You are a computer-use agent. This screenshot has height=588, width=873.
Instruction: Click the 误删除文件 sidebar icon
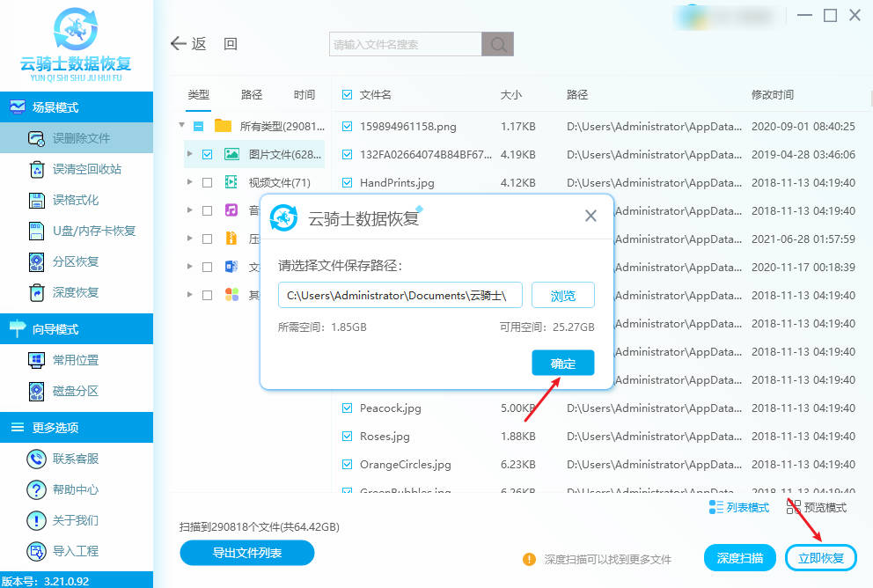tap(37, 138)
